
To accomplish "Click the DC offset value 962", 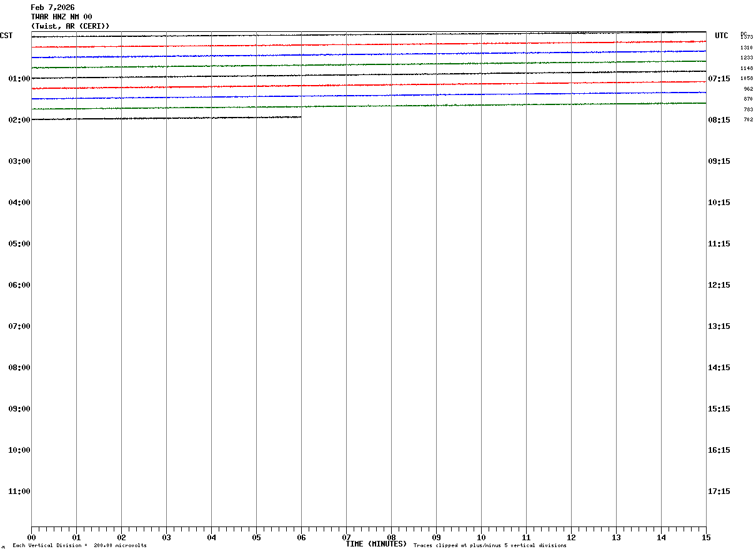I will [x=748, y=89].
